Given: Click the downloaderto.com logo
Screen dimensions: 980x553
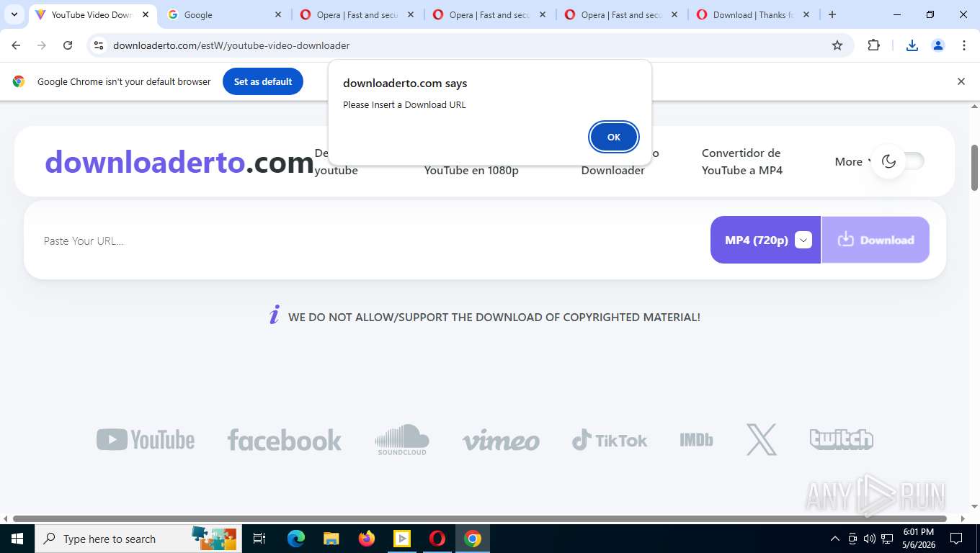Looking at the screenshot, I should pyautogui.click(x=179, y=162).
